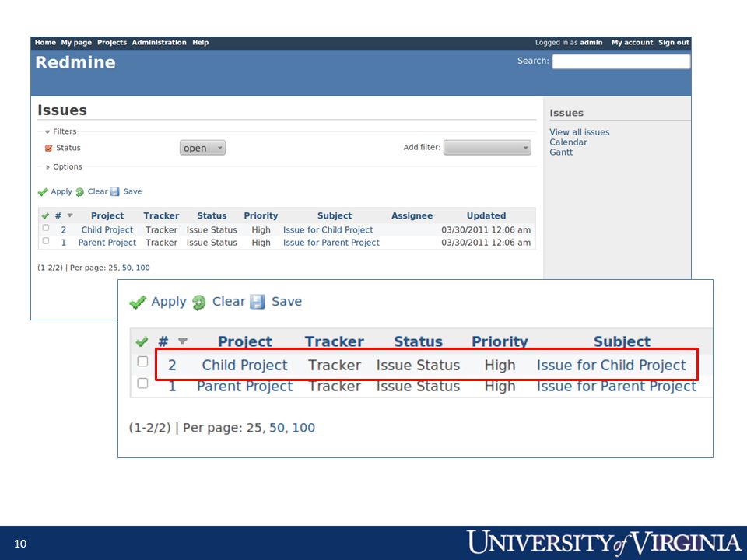
Task: Expand the Options section
Action: tap(64, 166)
